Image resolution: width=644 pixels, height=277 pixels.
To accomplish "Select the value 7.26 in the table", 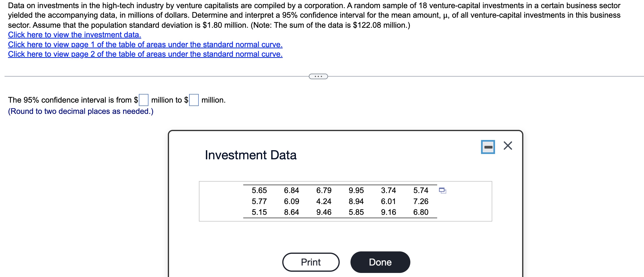I will 420,201.
